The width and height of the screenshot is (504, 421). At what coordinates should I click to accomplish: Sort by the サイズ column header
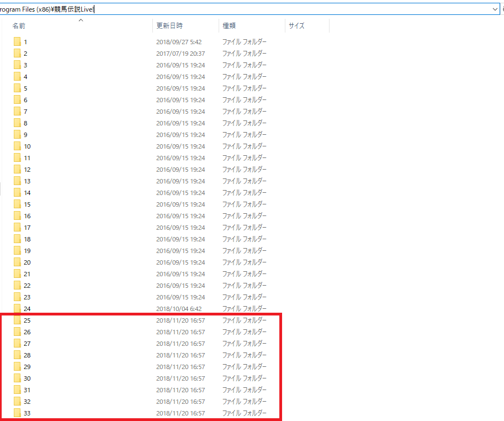point(296,26)
